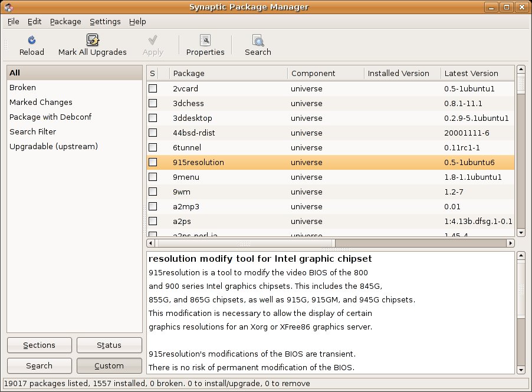
Task: Select the a2mp3 package row
Action: click(330, 206)
